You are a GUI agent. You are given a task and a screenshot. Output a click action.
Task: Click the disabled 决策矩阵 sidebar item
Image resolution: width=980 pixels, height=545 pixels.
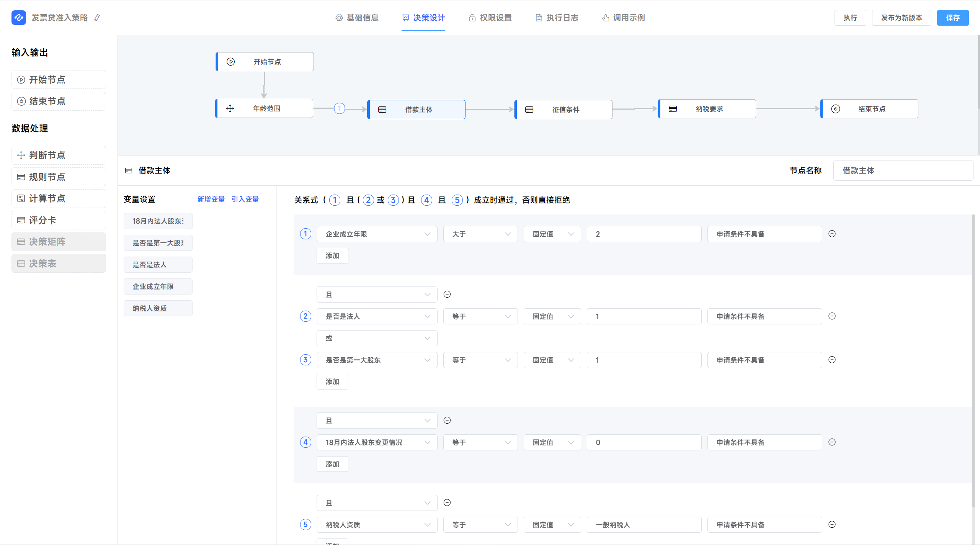(59, 242)
